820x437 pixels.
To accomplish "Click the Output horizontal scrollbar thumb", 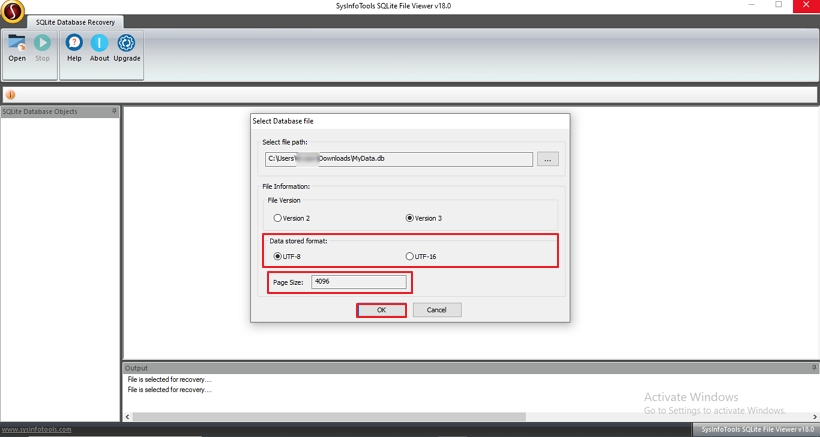I will coord(329,417).
